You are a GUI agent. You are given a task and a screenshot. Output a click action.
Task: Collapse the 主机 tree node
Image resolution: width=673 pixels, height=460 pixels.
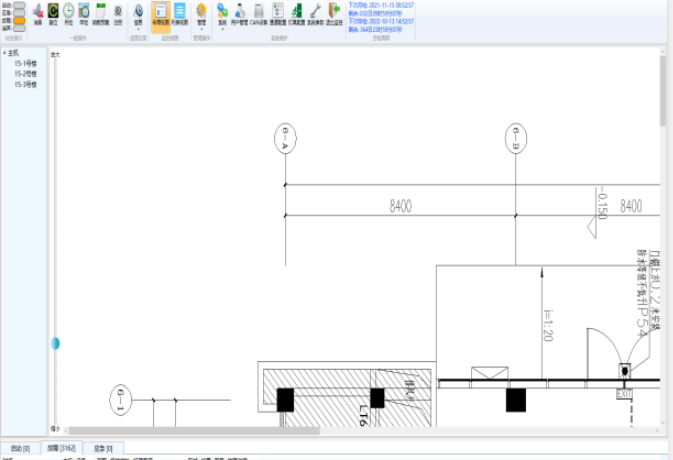tap(4, 53)
